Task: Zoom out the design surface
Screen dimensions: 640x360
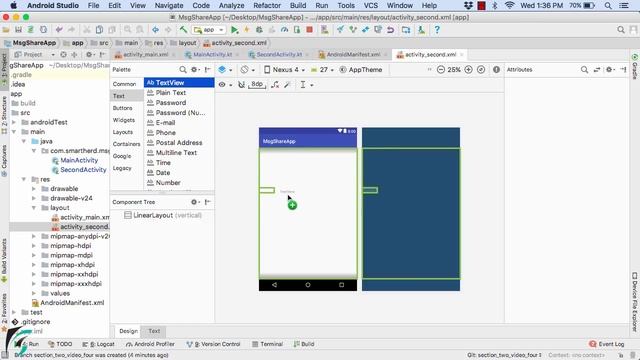Action: tap(440, 70)
